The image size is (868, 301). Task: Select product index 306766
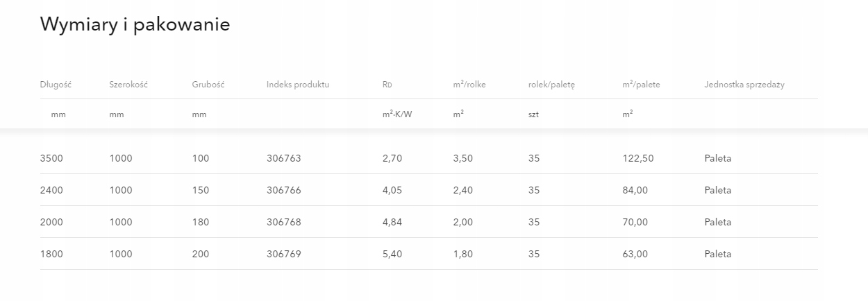pos(283,190)
